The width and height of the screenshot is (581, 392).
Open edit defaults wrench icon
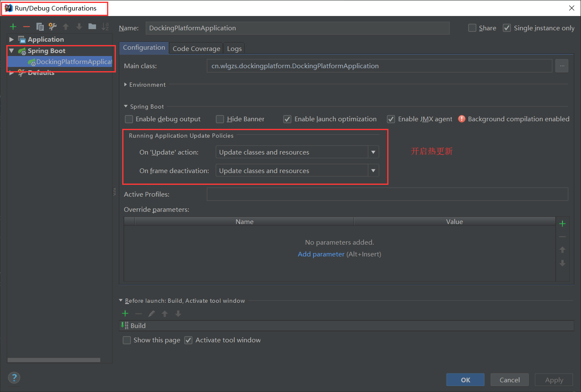pos(53,27)
